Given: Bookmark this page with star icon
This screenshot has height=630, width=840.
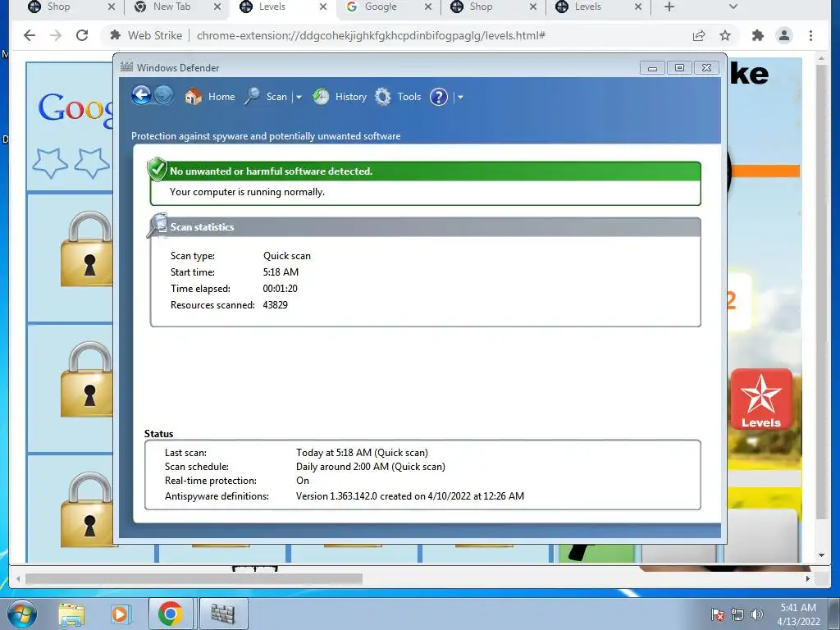Looking at the screenshot, I should tap(725, 35).
